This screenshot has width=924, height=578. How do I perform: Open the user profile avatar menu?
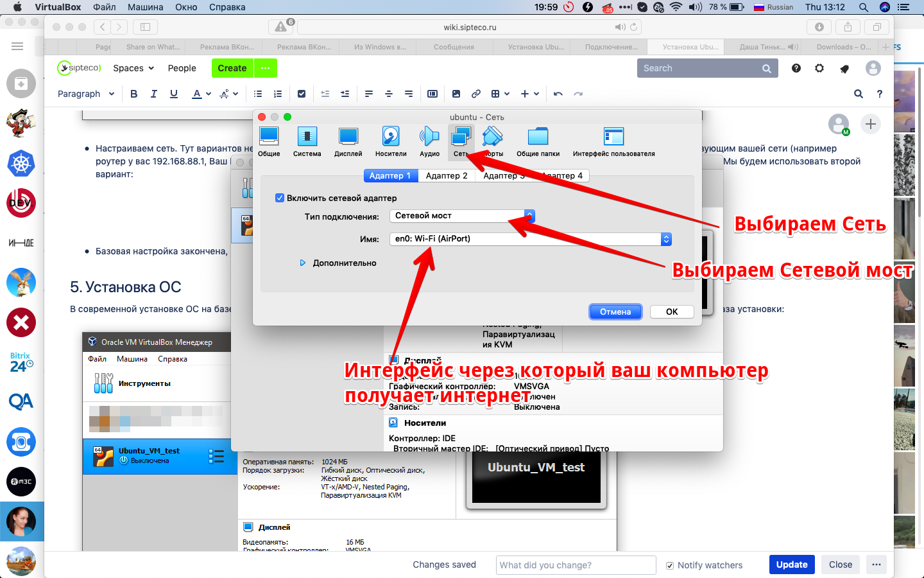(x=873, y=68)
